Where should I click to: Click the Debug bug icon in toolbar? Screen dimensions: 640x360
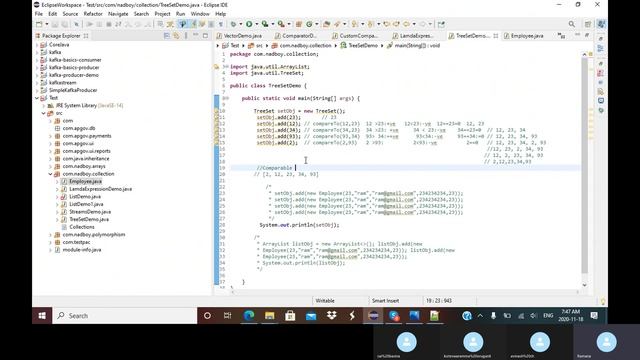coord(233,24)
